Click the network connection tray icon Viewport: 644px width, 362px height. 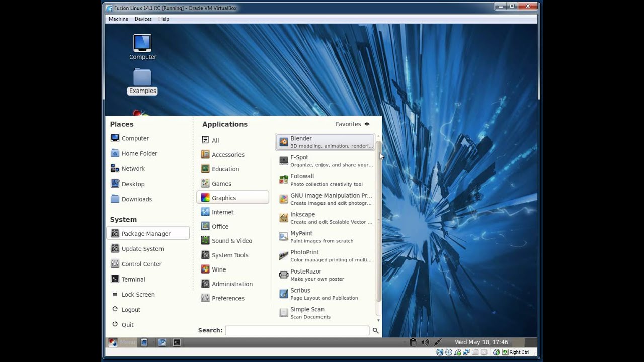pos(437,342)
